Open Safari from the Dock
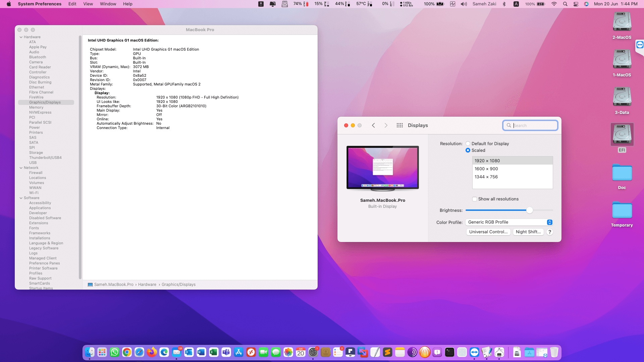 point(139,352)
